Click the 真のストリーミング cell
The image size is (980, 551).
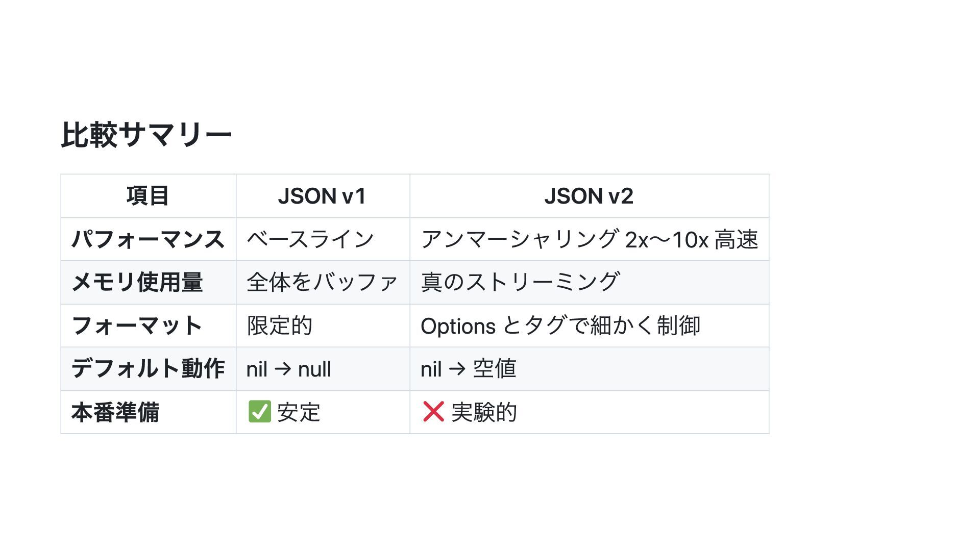(589, 283)
